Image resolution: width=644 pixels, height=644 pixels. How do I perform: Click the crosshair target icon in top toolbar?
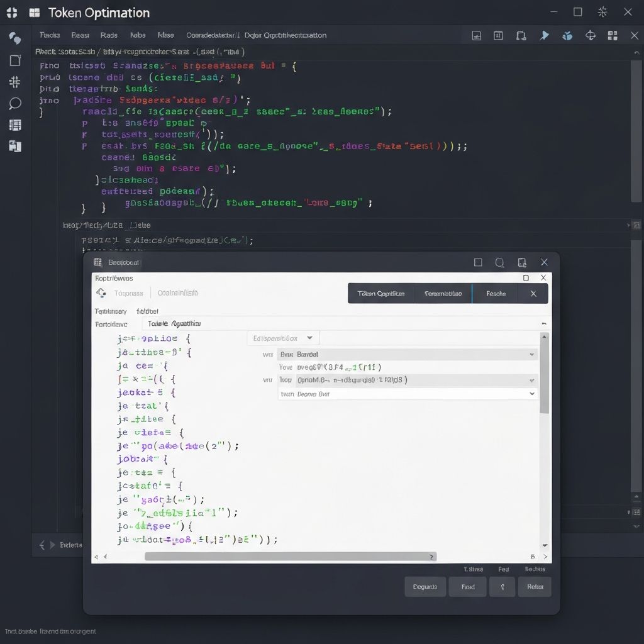pyautogui.click(x=590, y=36)
